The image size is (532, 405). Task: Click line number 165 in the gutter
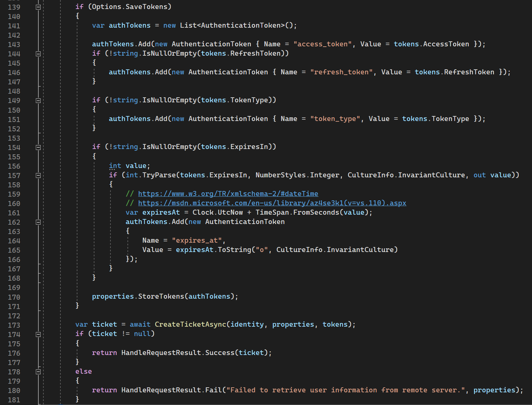(14, 250)
